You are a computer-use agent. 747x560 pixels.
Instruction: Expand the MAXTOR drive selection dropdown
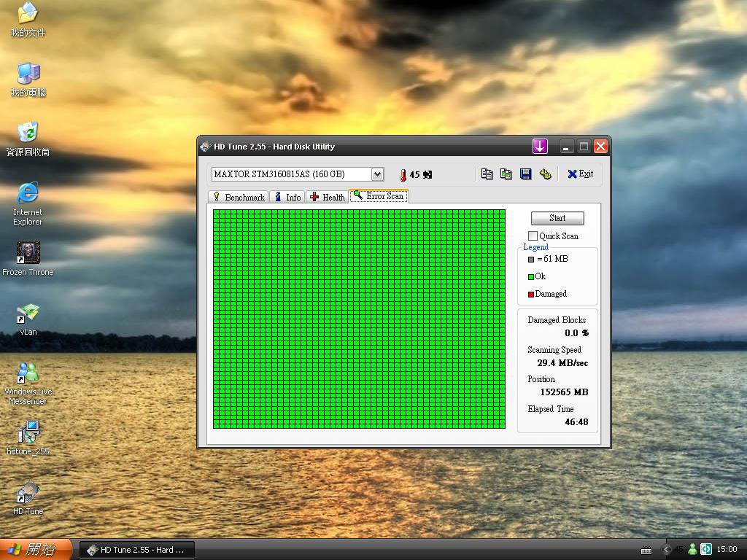[377, 174]
